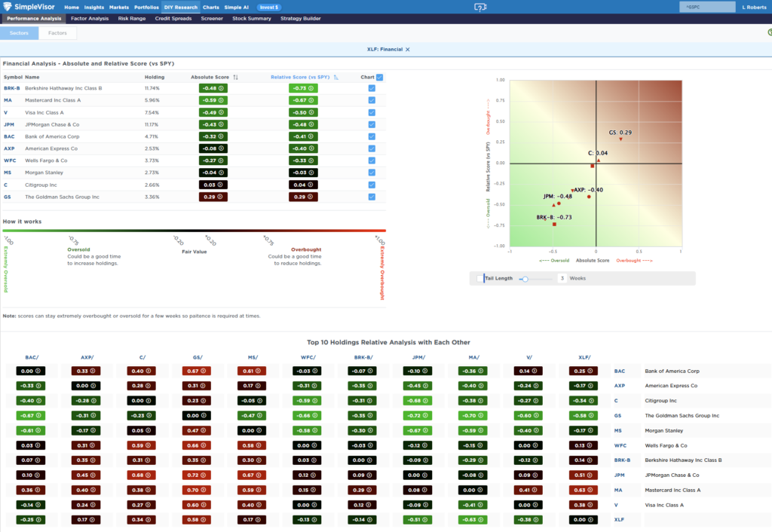Remove the XLF: Financial filter chip
772x532 pixels.
coord(408,47)
